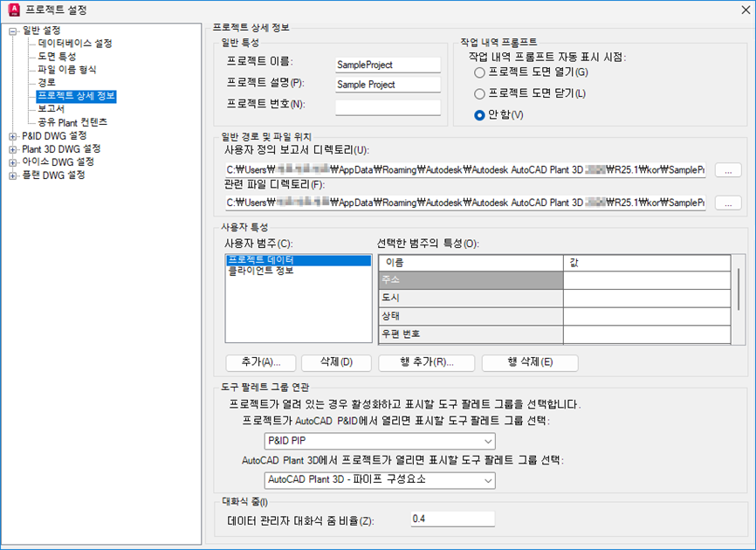Select the 도시 property row
This screenshot has width=756, height=550.
471,299
